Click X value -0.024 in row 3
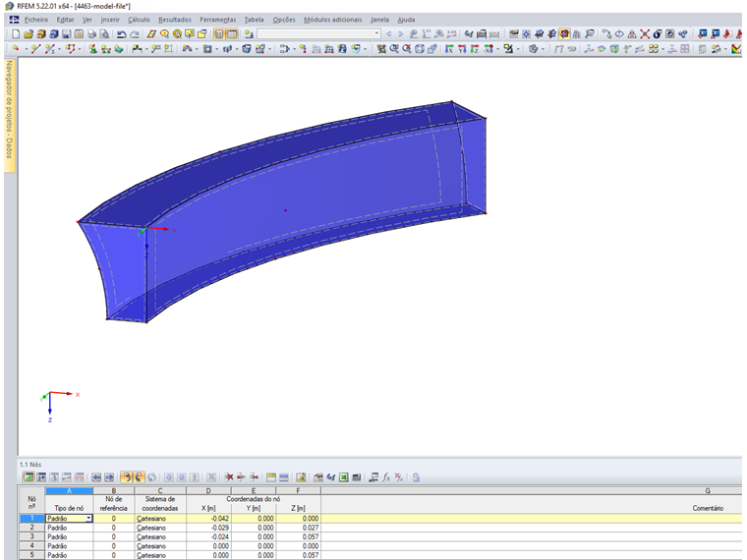 point(208,536)
